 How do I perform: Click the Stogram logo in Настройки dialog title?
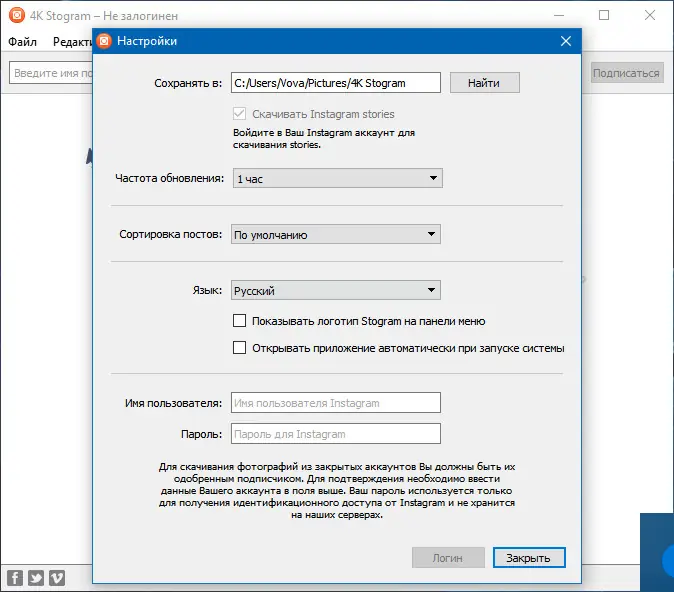[104, 41]
